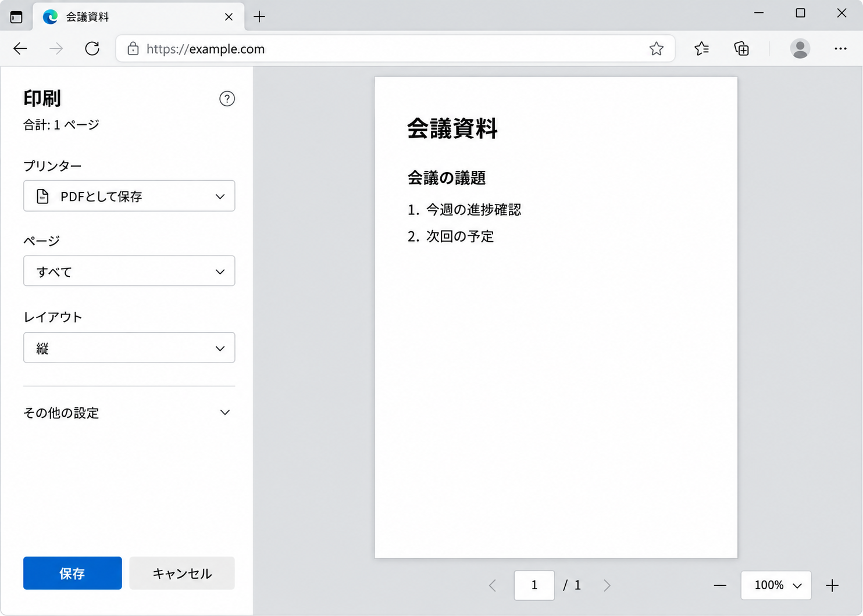Open a new tab with the plus button
Screen dimensions: 863x616
(259, 17)
